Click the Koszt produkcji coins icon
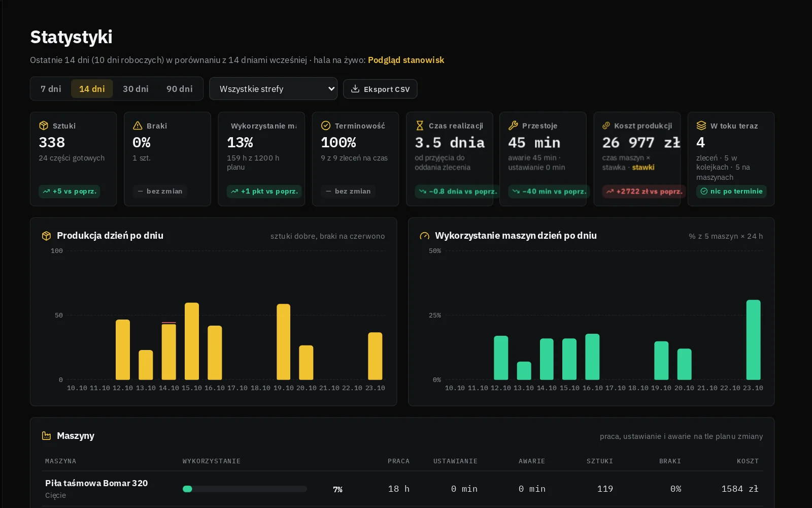The image size is (812, 508). 606,125
